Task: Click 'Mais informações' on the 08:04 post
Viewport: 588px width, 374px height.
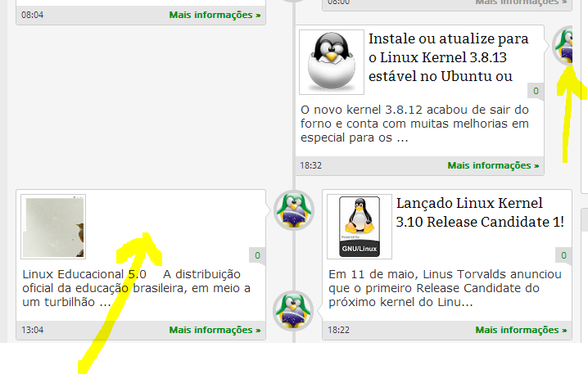Action: coord(215,15)
